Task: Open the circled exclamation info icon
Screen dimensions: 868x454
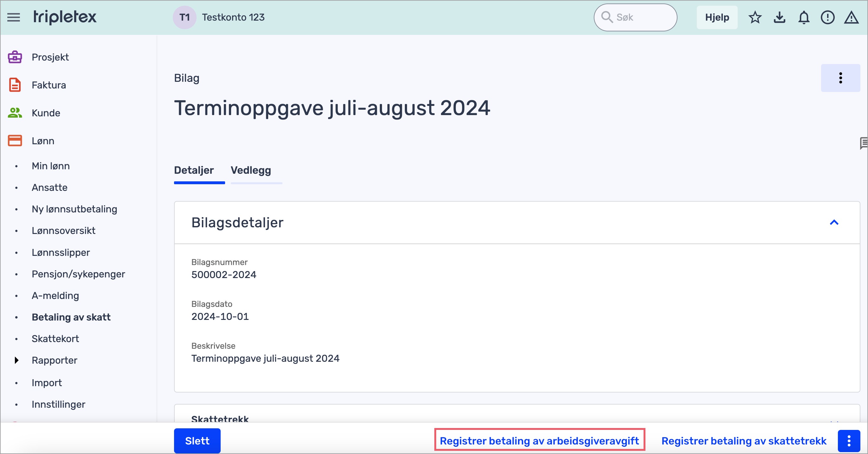Action: click(x=827, y=17)
